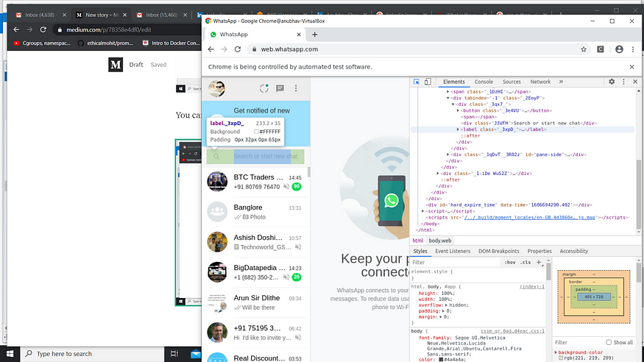The height and width of the screenshot is (362, 644).
Task: Expand the span class _1DzHI node
Action: [x=448, y=92]
